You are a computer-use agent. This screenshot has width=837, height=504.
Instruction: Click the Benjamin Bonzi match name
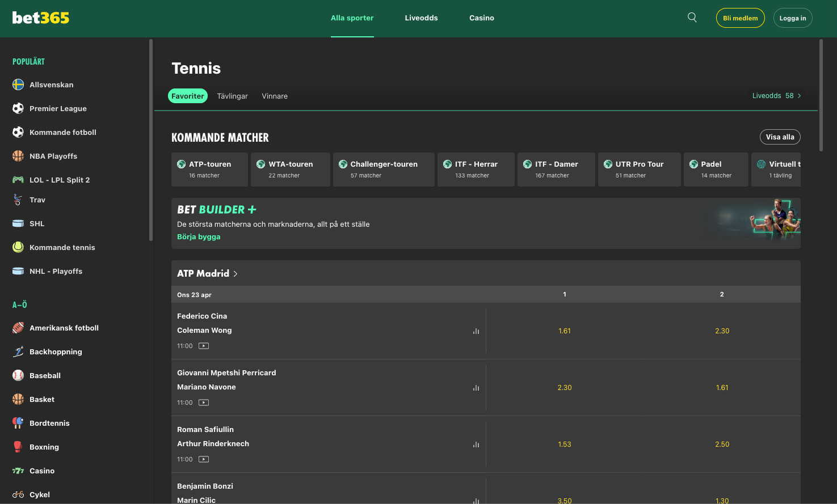click(x=205, y=486)
